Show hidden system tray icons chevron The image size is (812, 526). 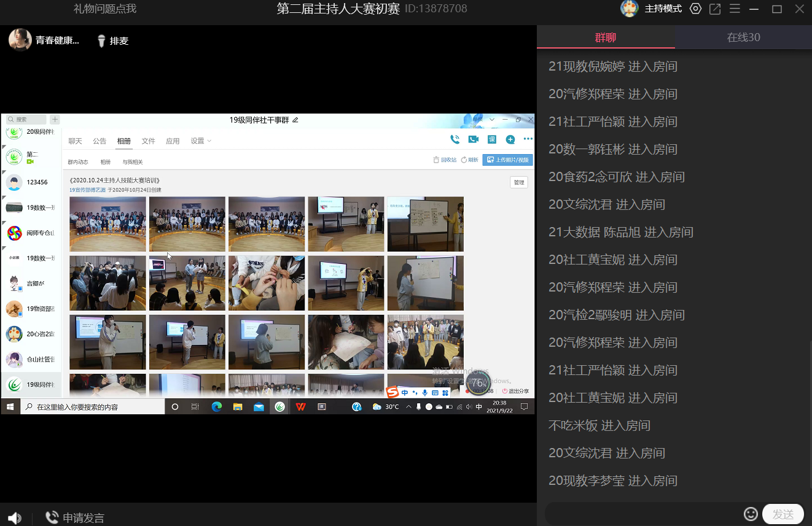(409, 407)
